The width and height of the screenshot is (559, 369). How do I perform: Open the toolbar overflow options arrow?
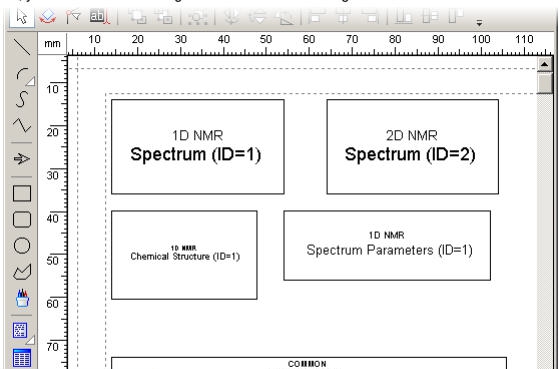[479, 23]
